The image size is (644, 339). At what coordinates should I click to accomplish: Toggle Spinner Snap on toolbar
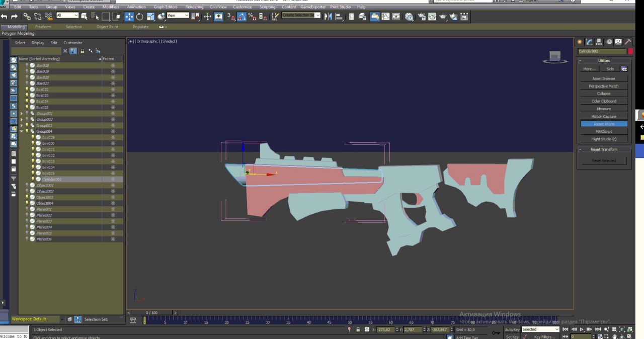coord(263,17)
